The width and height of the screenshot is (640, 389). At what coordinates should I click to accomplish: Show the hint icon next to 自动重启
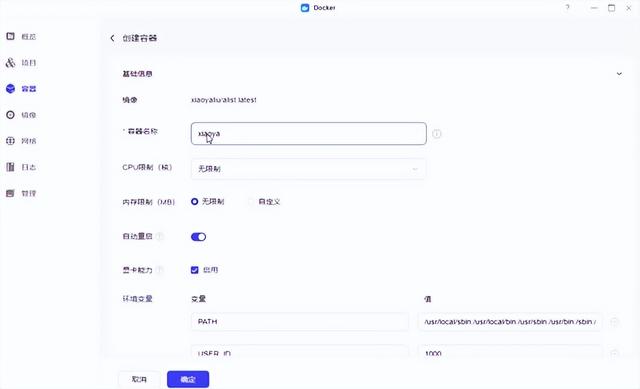pyautogui.click(x=160, y=236)
